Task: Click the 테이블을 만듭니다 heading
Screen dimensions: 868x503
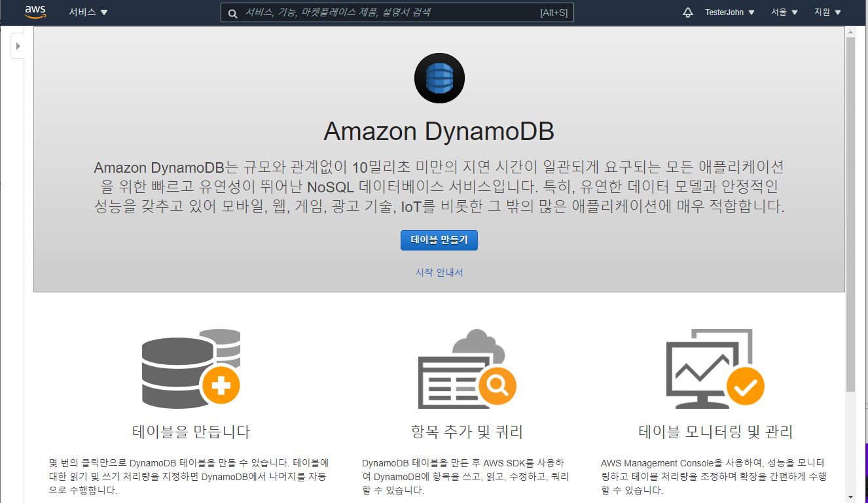Action: tap(191, 432)
